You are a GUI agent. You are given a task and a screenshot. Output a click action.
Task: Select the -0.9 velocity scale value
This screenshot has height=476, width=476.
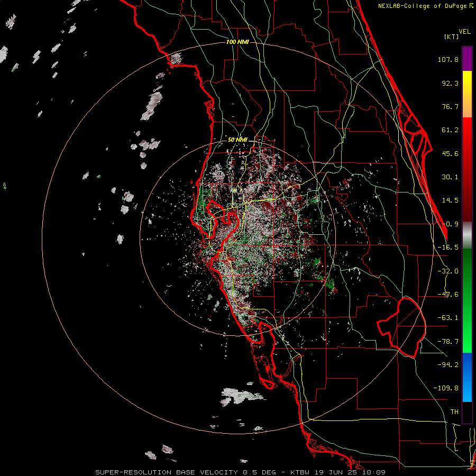[450, 224]
